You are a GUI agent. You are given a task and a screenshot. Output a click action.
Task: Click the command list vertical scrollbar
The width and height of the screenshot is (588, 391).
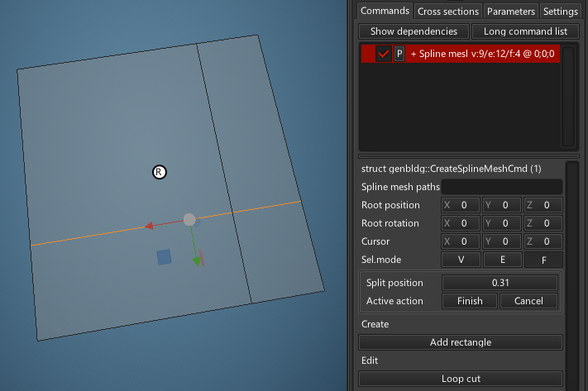point(568,97)
